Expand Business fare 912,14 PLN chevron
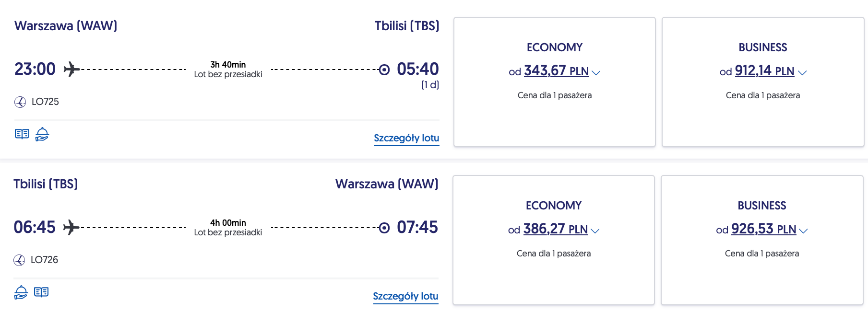The width and height of the screenshot is (868, 312). [x=802, y=73]
